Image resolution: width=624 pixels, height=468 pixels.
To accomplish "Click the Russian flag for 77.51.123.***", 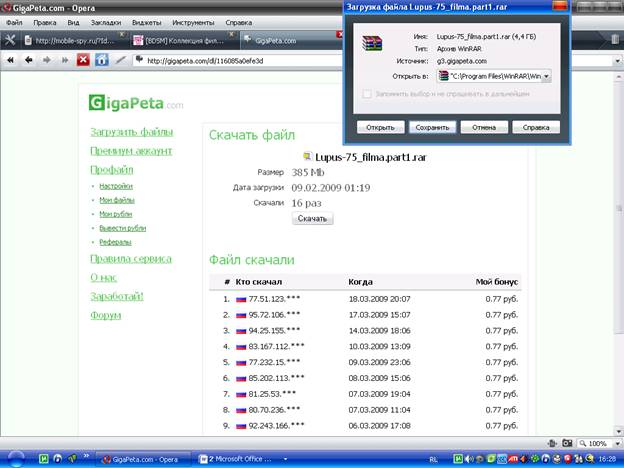I will pos(241,299).
